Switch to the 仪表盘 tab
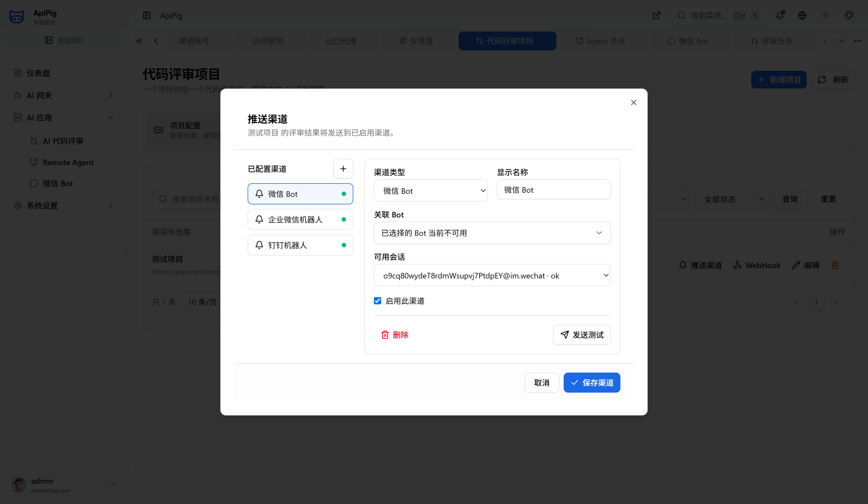 pyautogui.click(x=416, y=41)
